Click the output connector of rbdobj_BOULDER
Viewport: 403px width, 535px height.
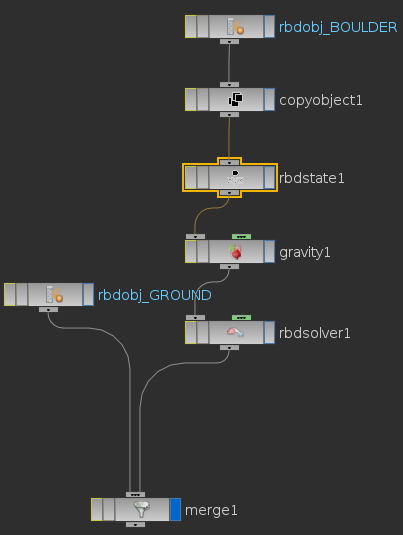tap(229, 41)
